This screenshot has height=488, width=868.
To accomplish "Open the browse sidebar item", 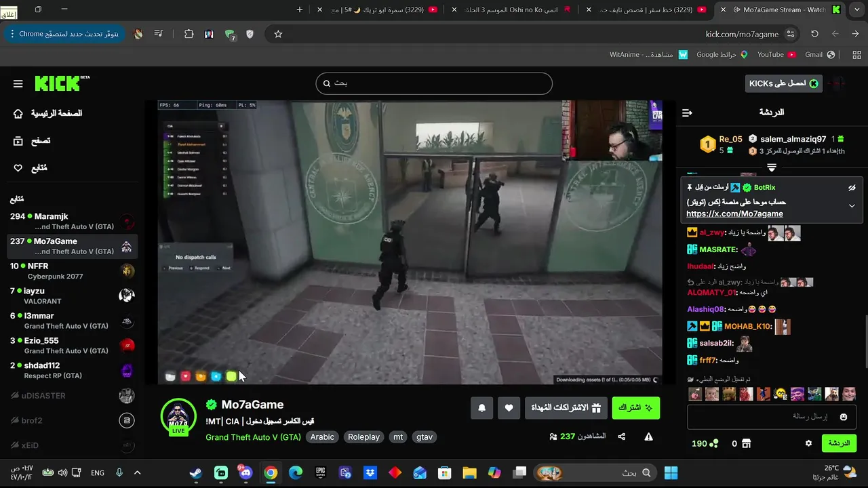I will (x=33, y=141).
